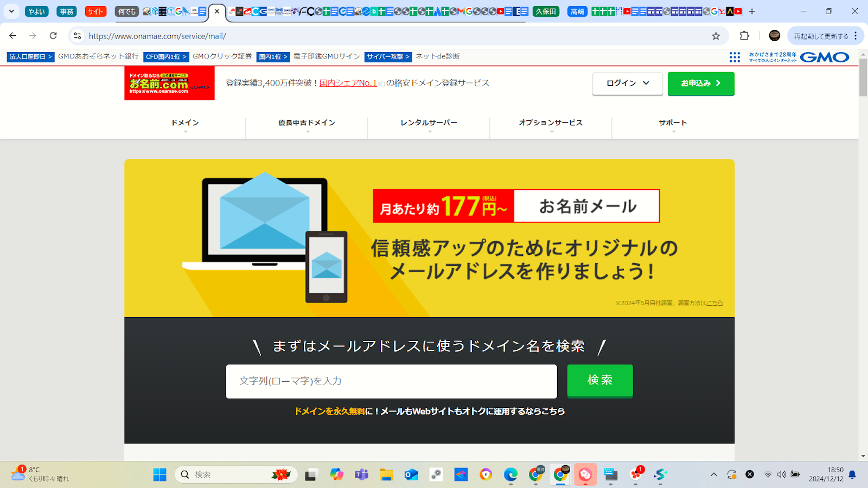Select the 事務 tab group
The width and height of the screenshot is (868, 488).
[x=67, y=11]
